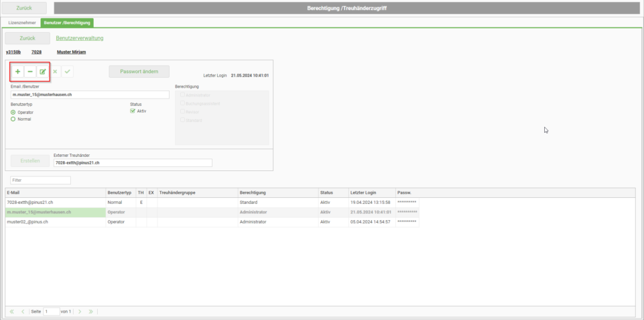This screenshot has width=644, height=320.
Task: Click the edit pencil icon
Action: 43,72
